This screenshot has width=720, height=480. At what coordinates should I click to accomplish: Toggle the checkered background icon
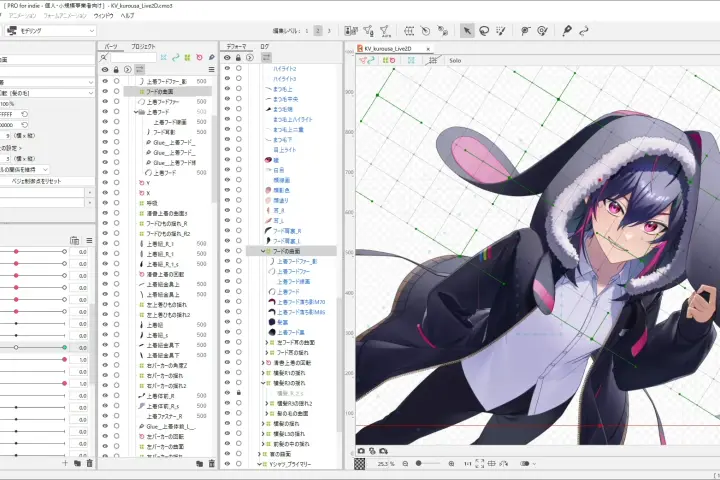click(360, 463)
